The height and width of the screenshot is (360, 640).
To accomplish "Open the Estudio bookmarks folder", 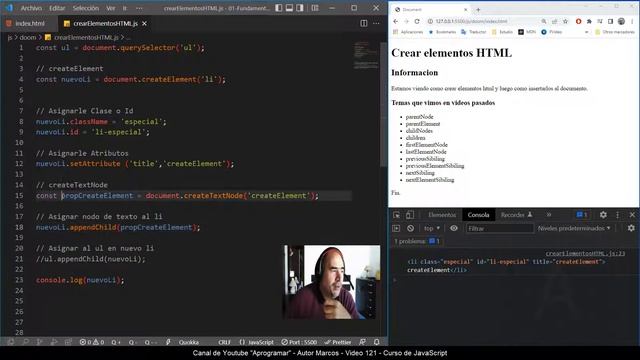I will point(502,32).
